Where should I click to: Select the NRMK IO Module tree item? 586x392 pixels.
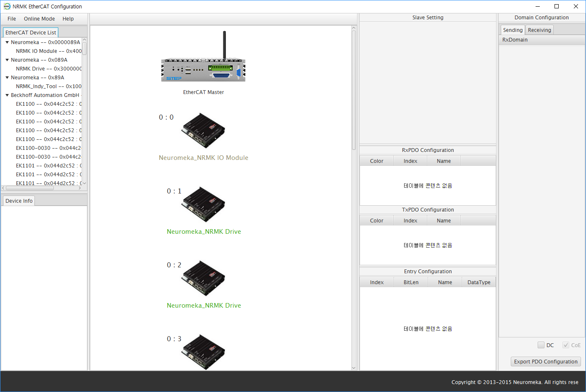pos(49,51)
